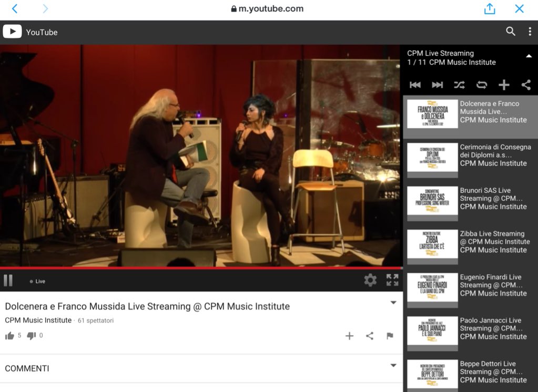The width and height of the screenshot is (538, 392).
Task: Save playlist with plus icon
Action: point(504,85)
